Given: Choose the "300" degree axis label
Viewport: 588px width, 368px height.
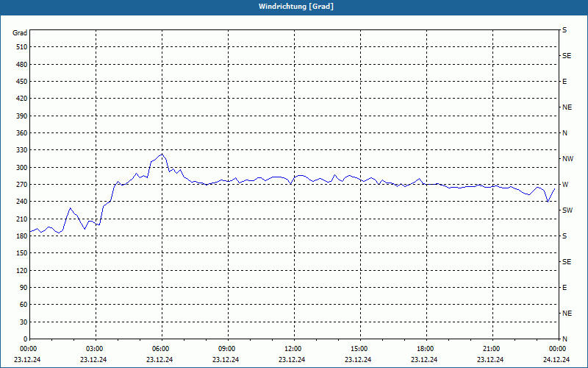Looking at the screenshot, I should click(22, 168).
